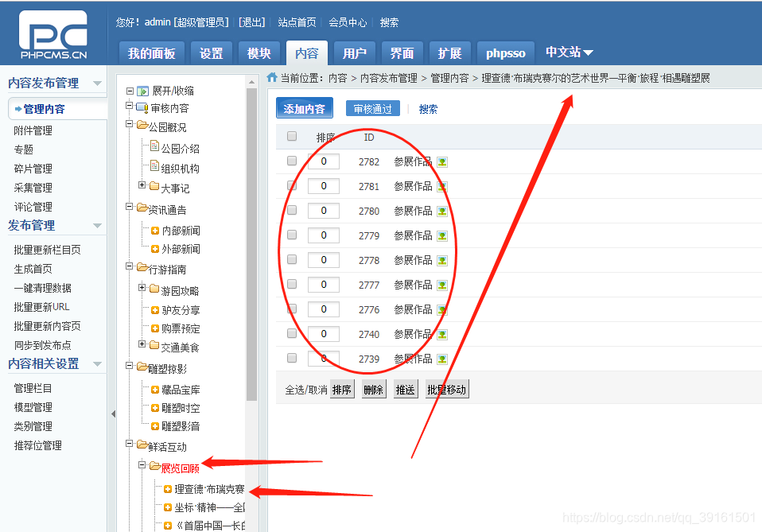Switch to the 模块 tab
The image size is (762, 532).
(259, 52)
